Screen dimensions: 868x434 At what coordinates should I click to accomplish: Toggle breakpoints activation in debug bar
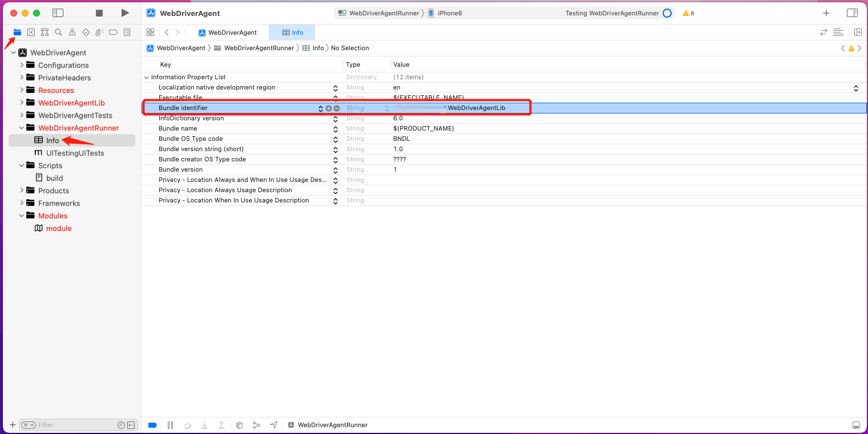152,425
